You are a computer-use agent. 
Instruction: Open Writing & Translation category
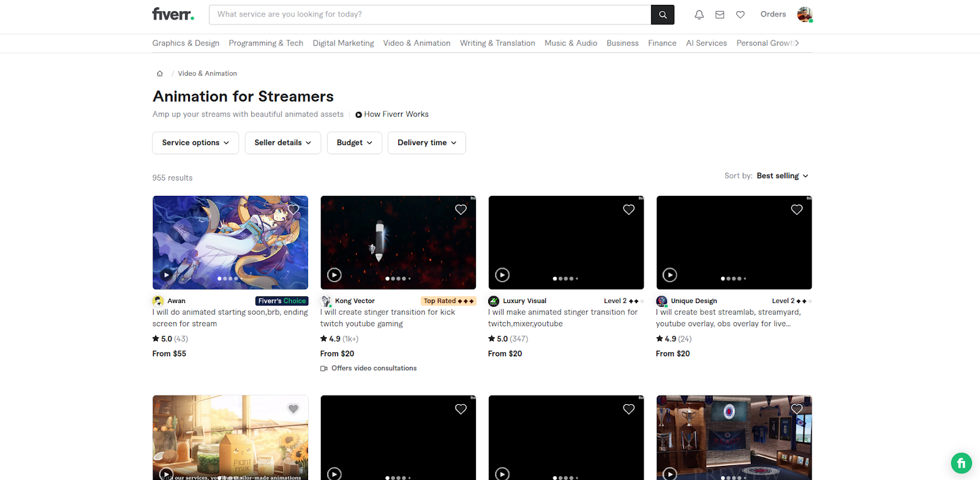point(497,43)
